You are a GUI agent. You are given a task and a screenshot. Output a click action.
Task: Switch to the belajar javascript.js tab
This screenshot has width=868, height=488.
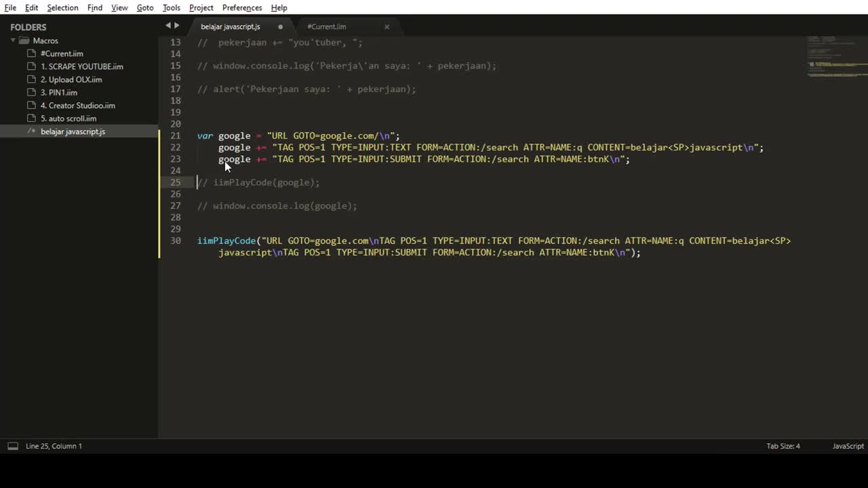tap(231, 26)
